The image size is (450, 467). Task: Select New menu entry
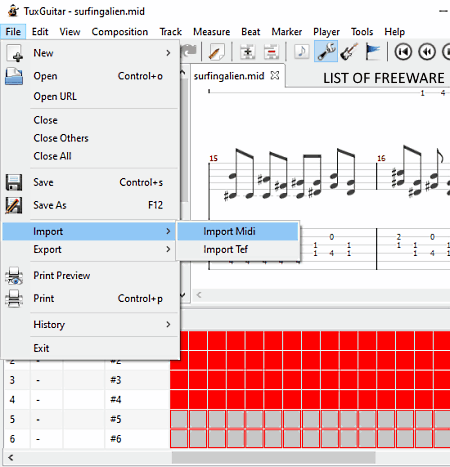pos(90,53)
